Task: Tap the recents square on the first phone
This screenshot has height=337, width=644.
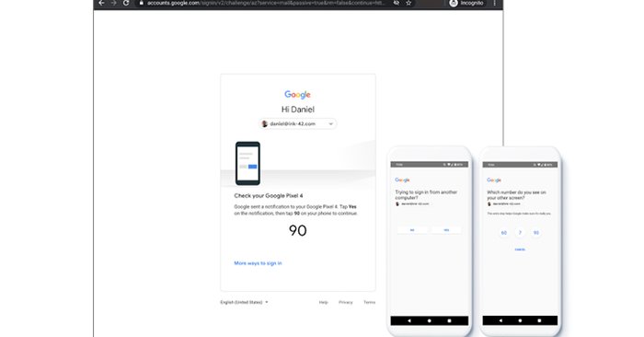Action: (x=449, y=320)
